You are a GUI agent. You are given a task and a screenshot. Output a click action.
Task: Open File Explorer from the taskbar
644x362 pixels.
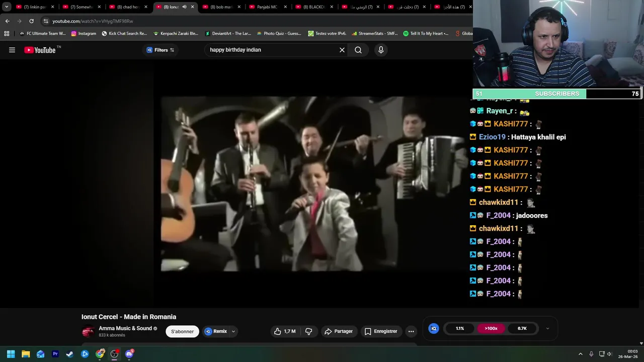click(x=26, y=354)
